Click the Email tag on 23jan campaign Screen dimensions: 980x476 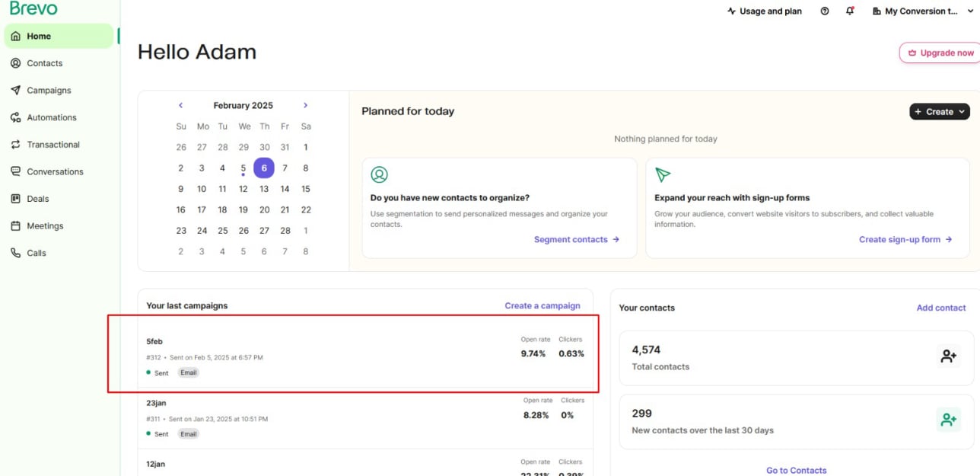189,434
